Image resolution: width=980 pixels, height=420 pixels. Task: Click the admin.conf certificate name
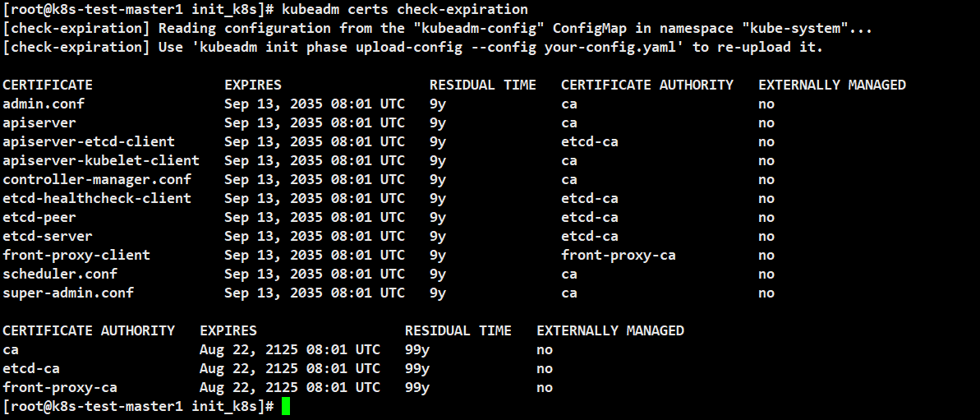pos(44,104)
